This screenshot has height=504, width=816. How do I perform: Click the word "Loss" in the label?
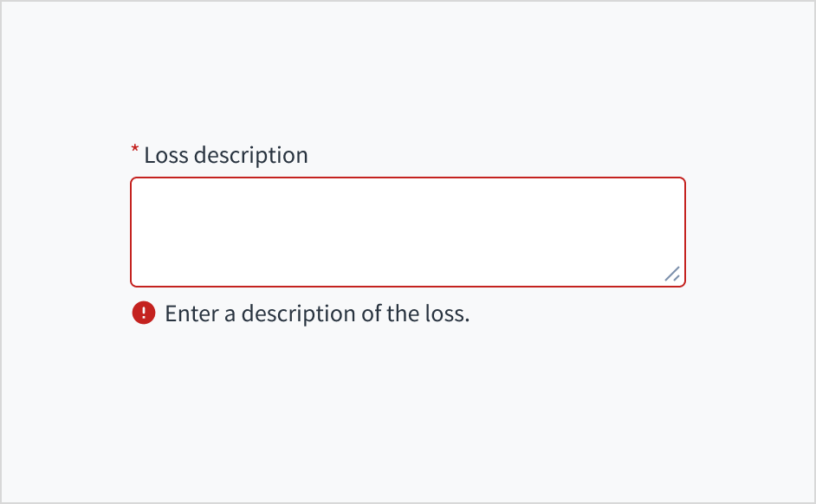[165, 155]
